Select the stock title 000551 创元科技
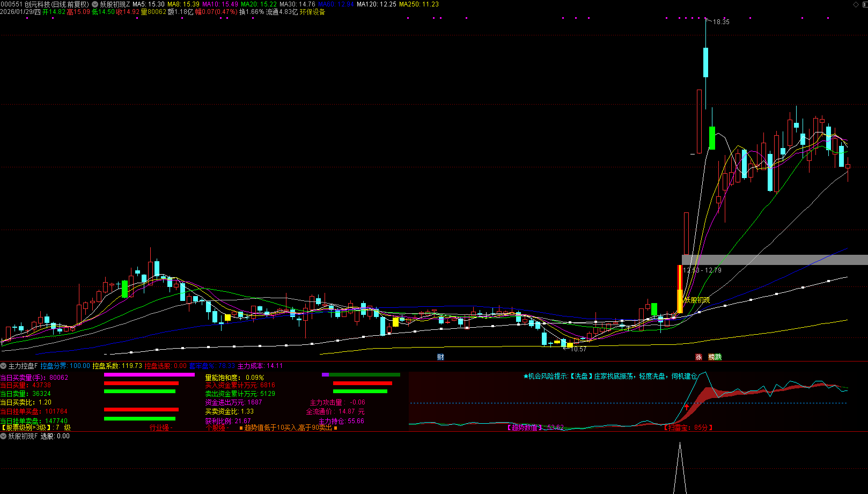Image resolution: width=868 pixels, height=494 pixels. point(25,4)
